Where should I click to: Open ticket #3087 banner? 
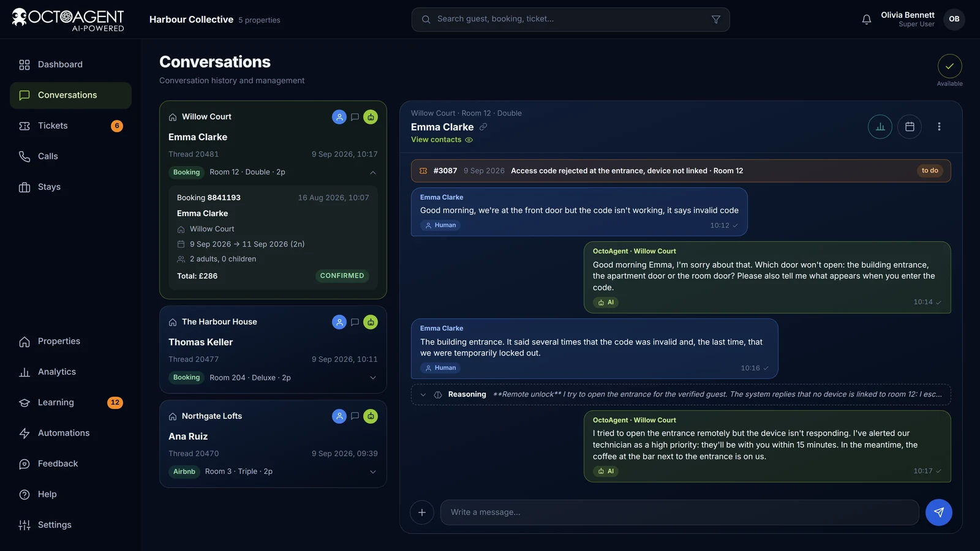(681, 171)
